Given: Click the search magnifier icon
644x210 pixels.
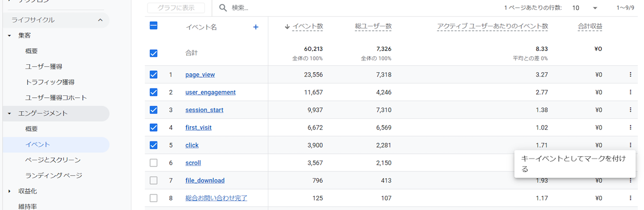Looking at the screenshot, I should pos(223,8).
